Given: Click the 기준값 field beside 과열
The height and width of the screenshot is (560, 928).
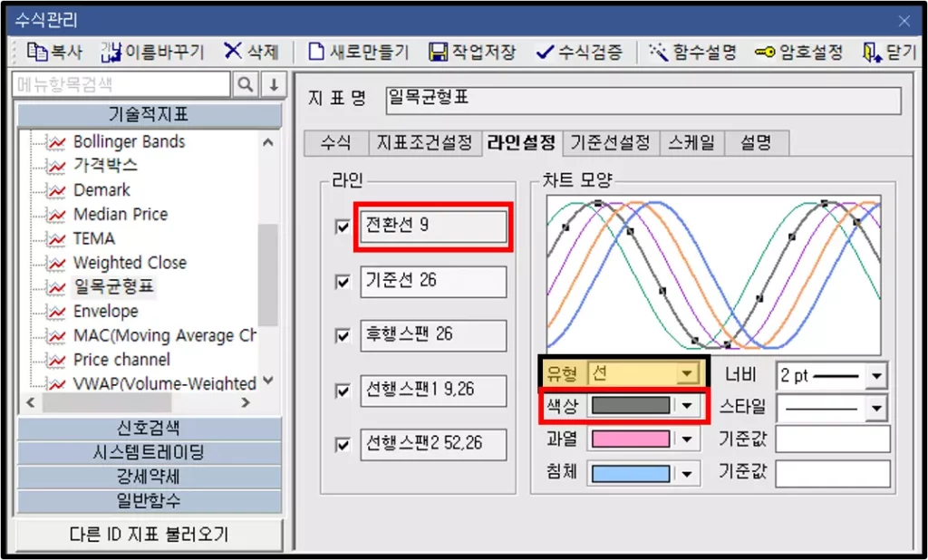Looking at the screenshot, I should pos(833,439).
